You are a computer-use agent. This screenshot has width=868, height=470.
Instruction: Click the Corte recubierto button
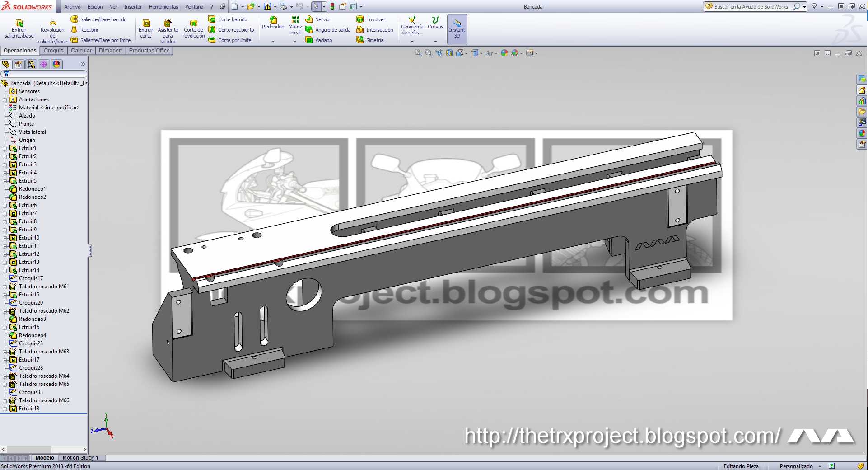pos(231,30)
